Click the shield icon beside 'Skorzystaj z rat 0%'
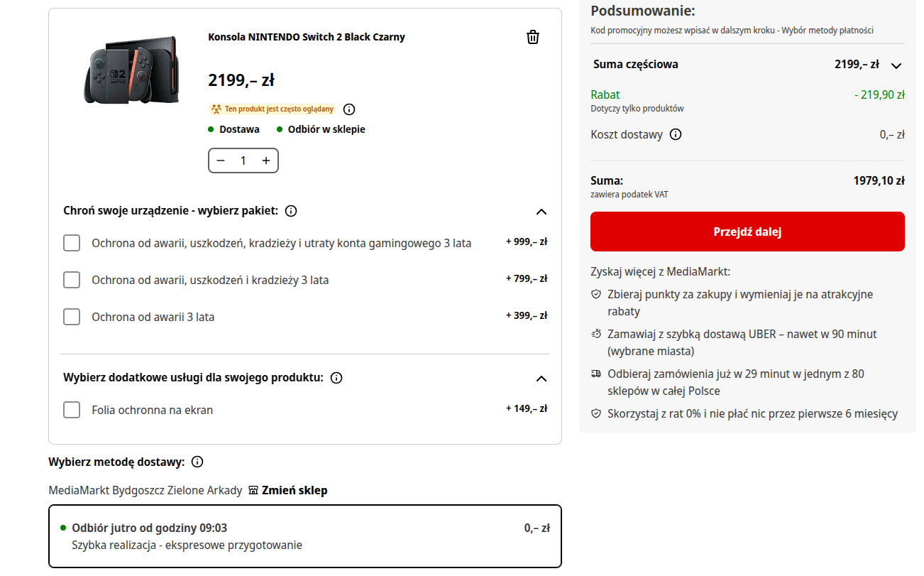Screen dimensions: 924x576 [x=596, y=413]
